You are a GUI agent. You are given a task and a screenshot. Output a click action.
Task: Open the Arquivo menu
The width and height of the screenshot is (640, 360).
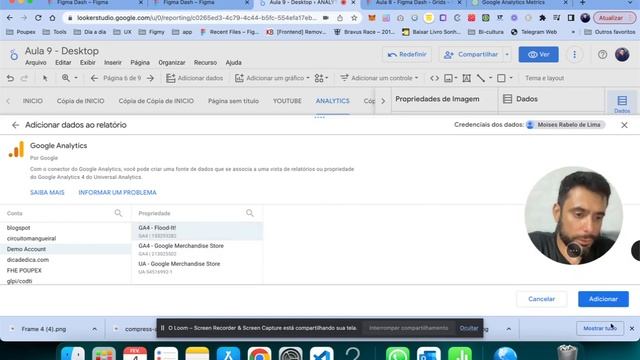click(36, 62)
